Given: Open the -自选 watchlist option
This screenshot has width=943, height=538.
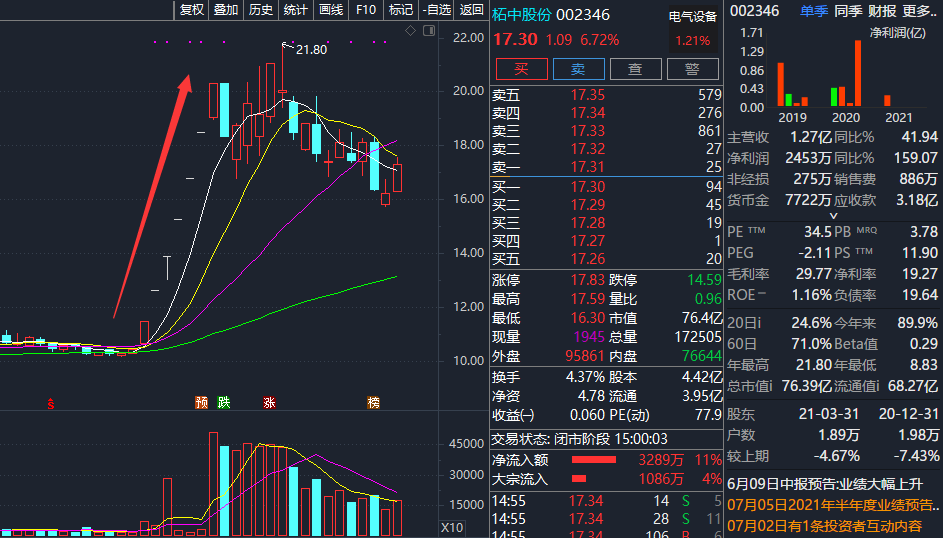Looking at the screenshot, I should (436, 10).
